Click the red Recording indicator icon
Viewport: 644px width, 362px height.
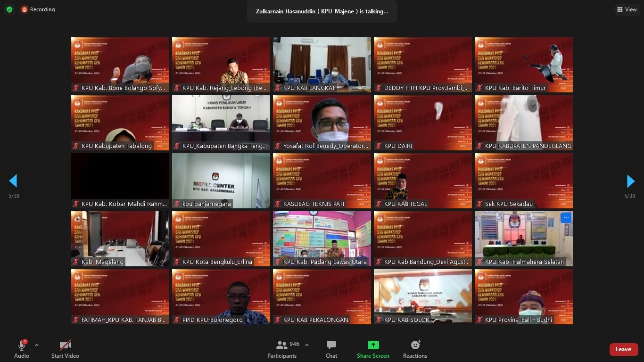pos(25,9)
